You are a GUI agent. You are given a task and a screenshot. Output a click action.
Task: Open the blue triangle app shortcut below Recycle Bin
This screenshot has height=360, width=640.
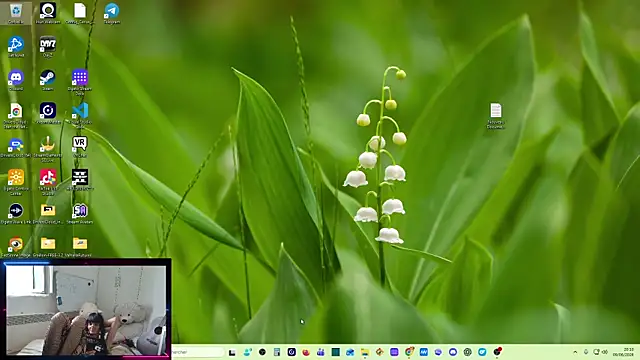[16, 47]
